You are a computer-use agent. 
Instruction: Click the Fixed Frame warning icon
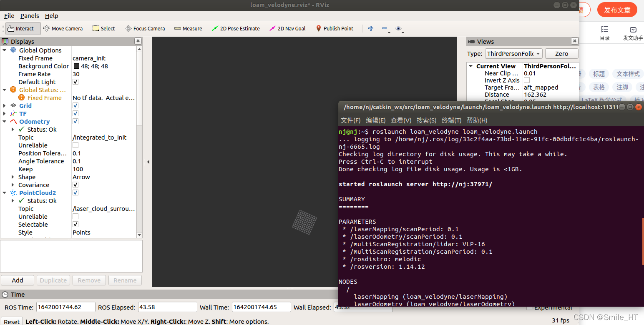click(x=21, y=97)
